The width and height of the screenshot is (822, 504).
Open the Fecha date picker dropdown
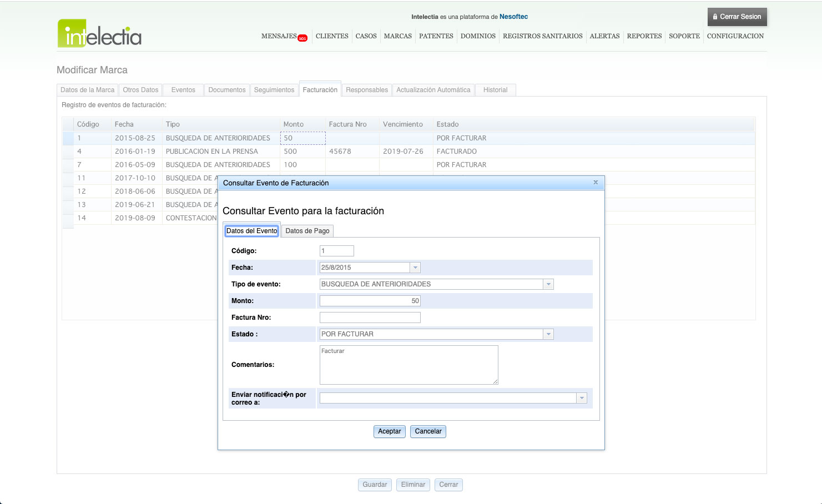415,268
